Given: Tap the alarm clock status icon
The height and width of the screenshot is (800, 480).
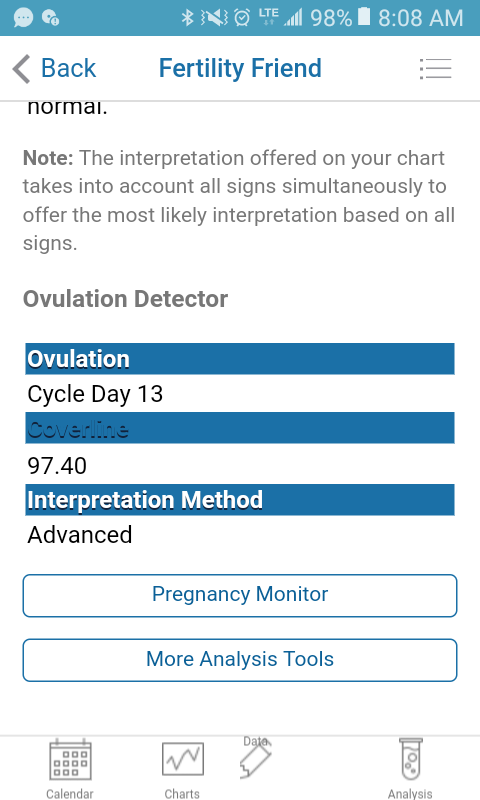Looking at the screenshot, I should point(242,18).
